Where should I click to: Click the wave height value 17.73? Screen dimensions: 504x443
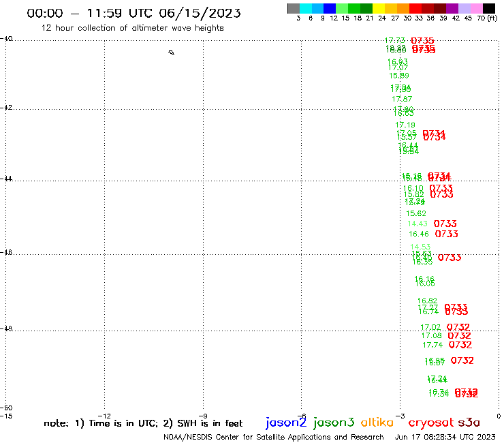click(x=395, y=40)
